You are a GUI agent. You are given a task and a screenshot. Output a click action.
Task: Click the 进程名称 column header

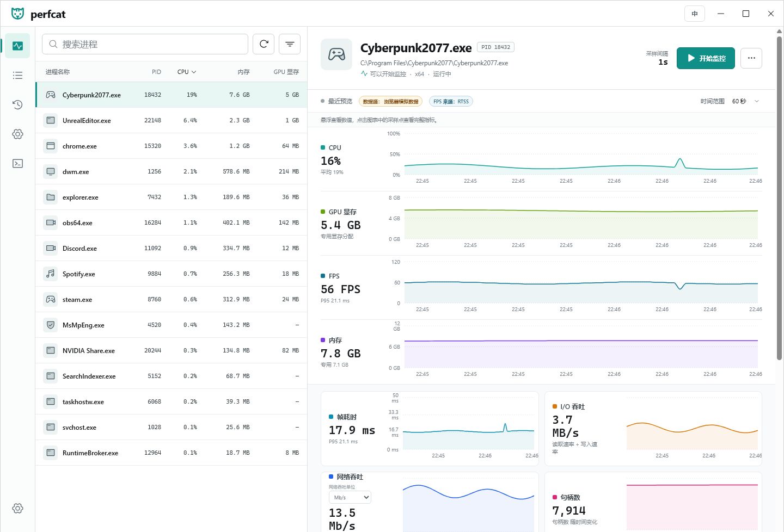click(58, 72)
